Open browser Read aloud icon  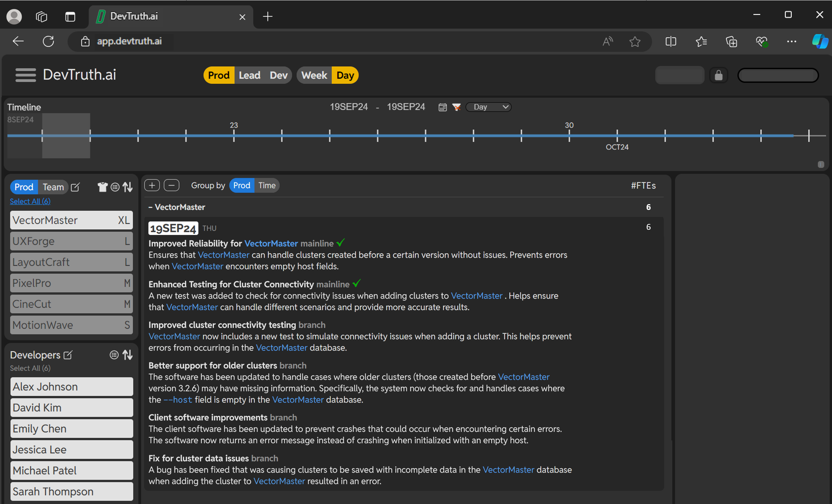click(x=607, y=41)
